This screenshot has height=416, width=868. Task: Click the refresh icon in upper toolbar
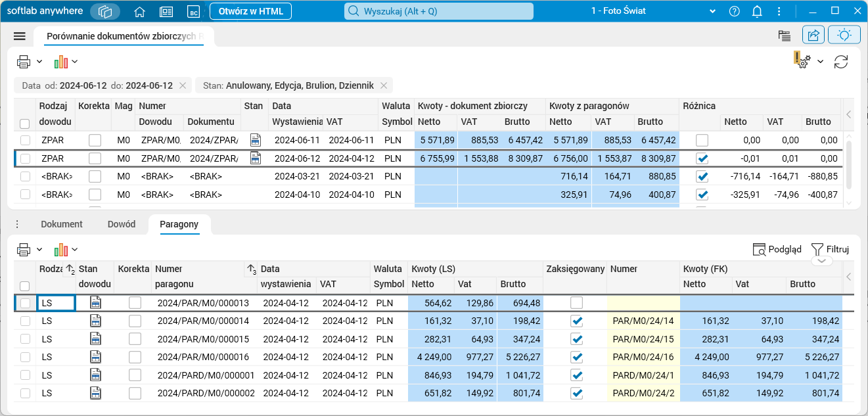coord(841,62)
